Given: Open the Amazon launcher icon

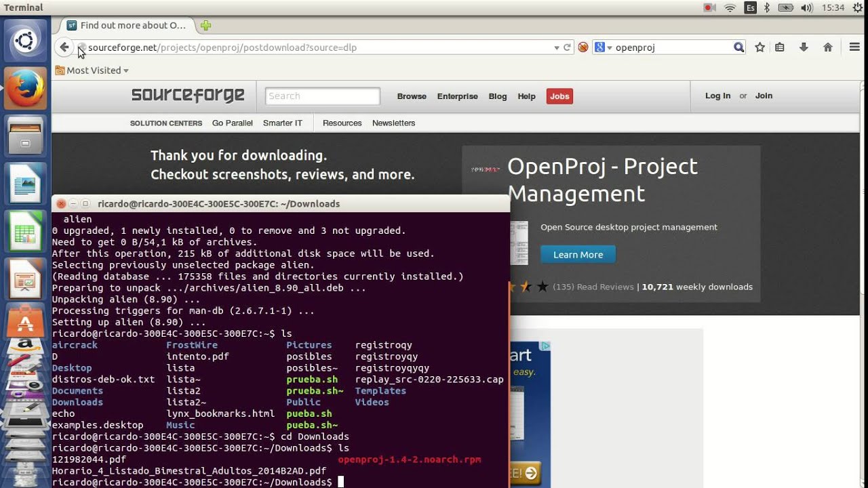Looking at the screenshot, I should 25,346.
